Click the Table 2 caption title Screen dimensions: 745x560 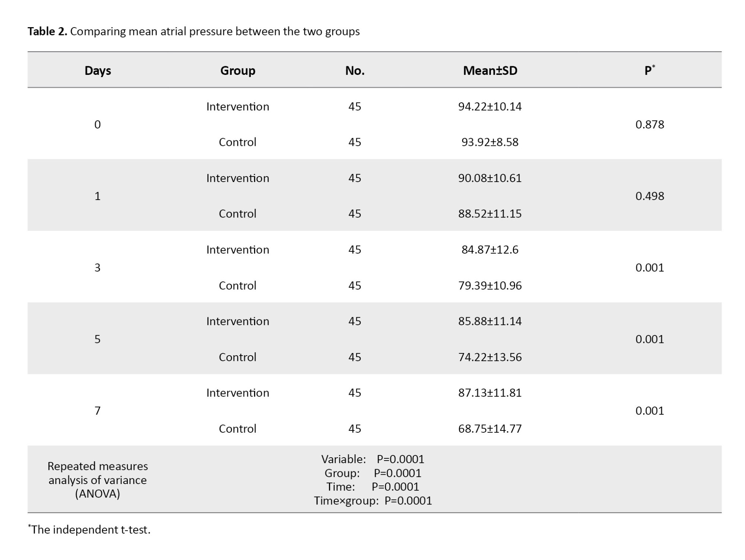coord(193,31)
